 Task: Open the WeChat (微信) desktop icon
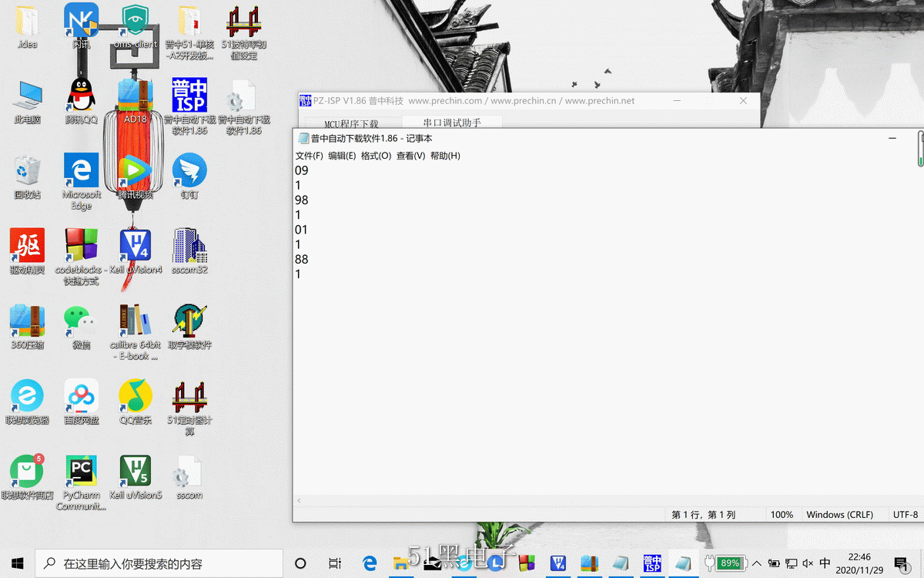81,321
